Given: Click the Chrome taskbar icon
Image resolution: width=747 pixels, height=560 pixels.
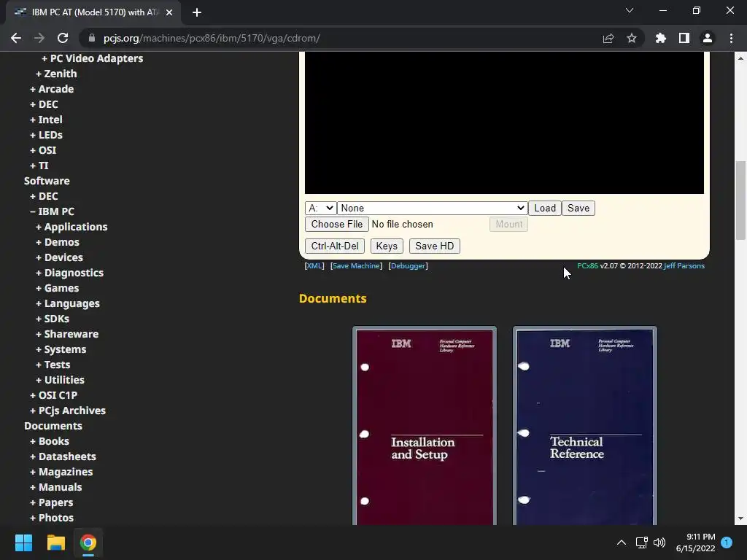Looking at the screenshot, I should tap(88, 542).
